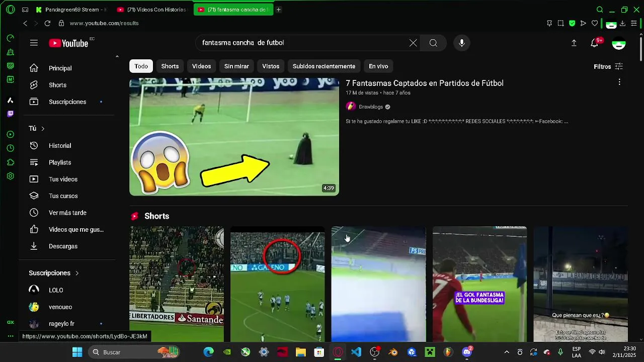
Task: Open three-dot menu for 7 Fantasmas video
Action: 619,82
